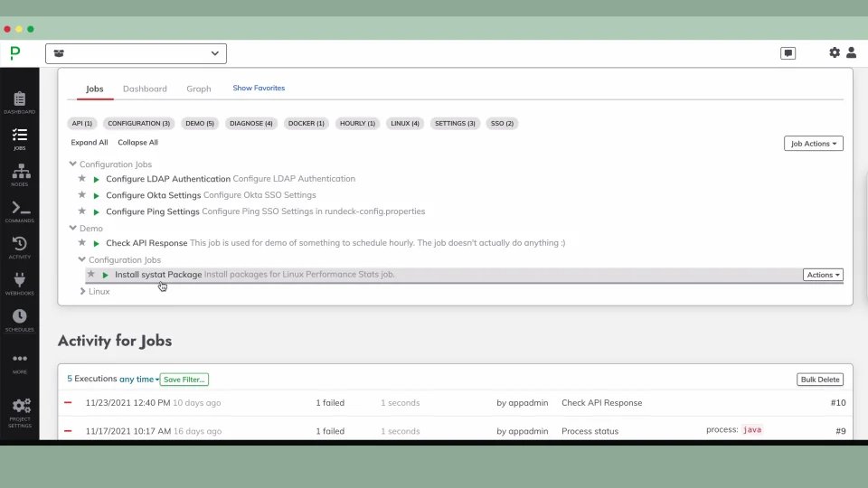Open Project Settings in the sidebar
Image resolution: width=868 pixels, height=488 pixels.
[19, 413]
